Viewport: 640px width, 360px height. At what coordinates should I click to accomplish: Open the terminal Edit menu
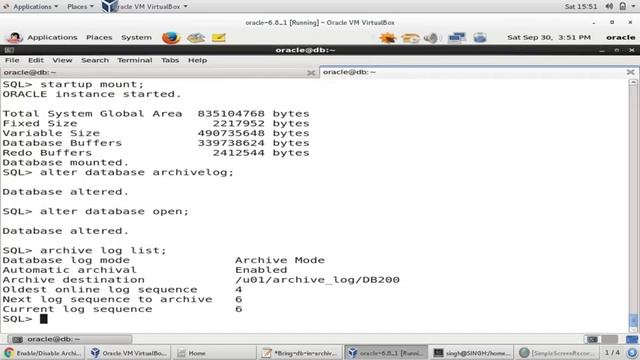point(36,60)
